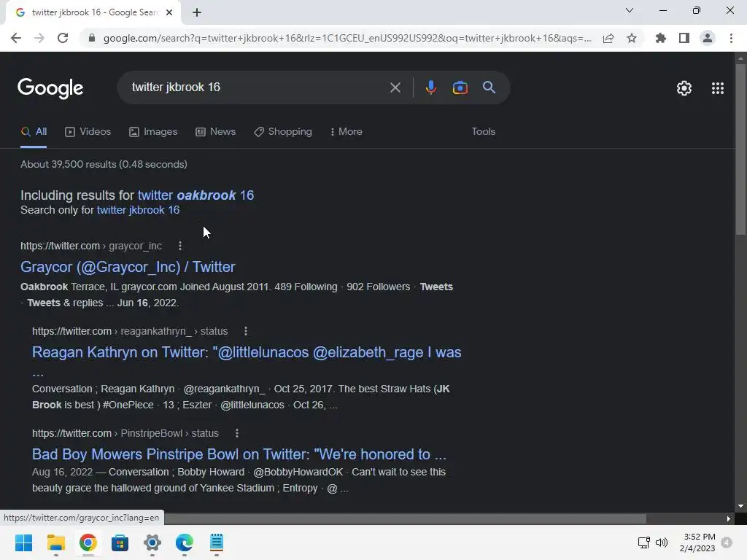Open the notification count badge
The height and width of the screenshot is (560, 747).
click(727, 542)
